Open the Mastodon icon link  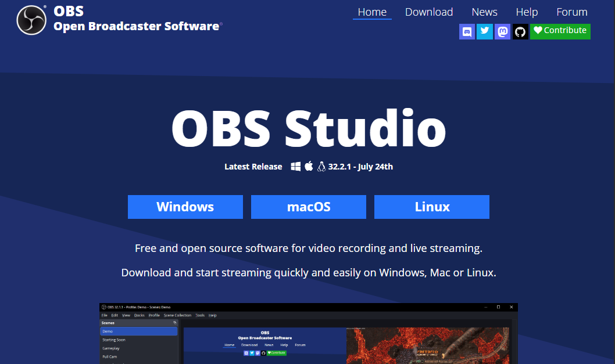pos(502,32)
